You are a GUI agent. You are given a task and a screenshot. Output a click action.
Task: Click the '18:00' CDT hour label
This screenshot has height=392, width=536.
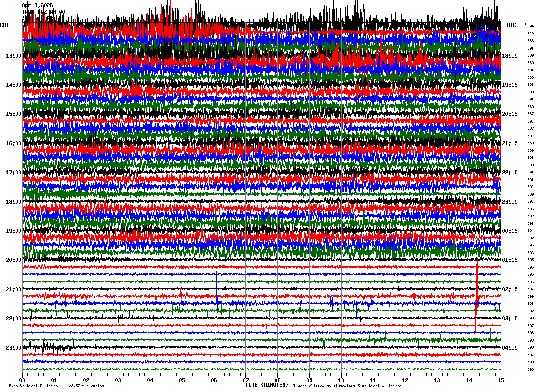[x=14, y=202]
